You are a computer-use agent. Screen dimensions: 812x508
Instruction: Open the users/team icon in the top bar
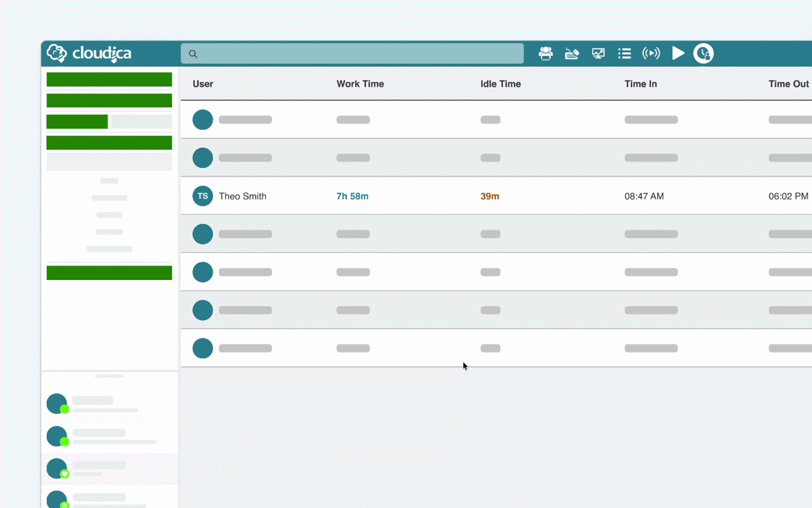click(546, 53)
